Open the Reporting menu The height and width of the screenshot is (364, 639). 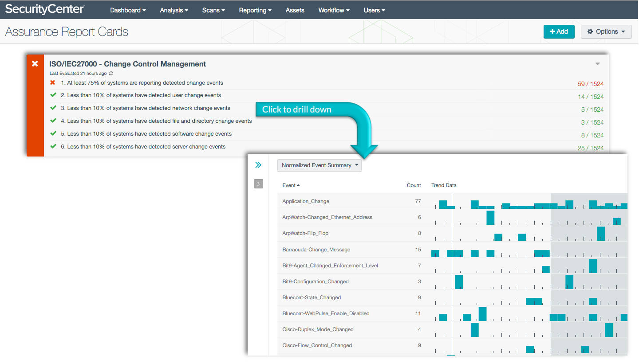coord(255,10)
